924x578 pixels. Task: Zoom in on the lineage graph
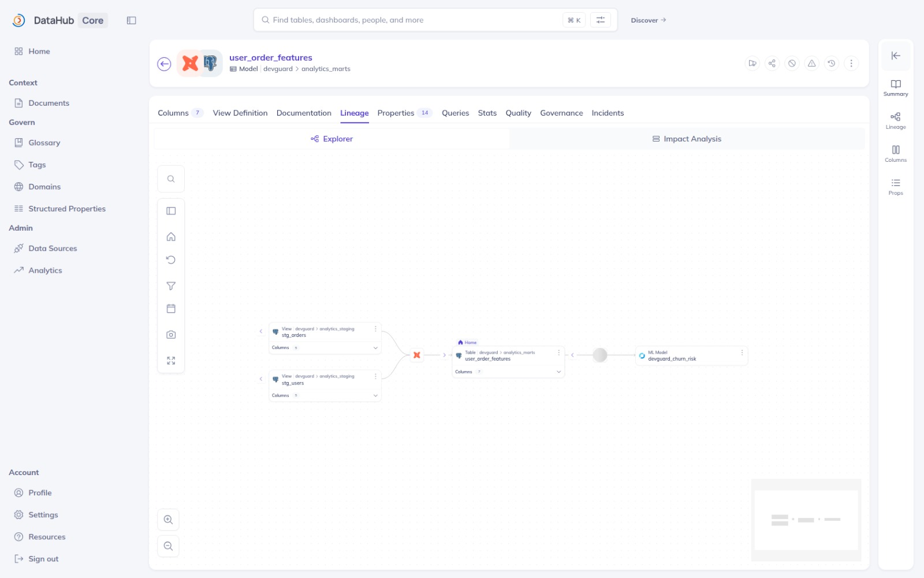pos(168,520)
